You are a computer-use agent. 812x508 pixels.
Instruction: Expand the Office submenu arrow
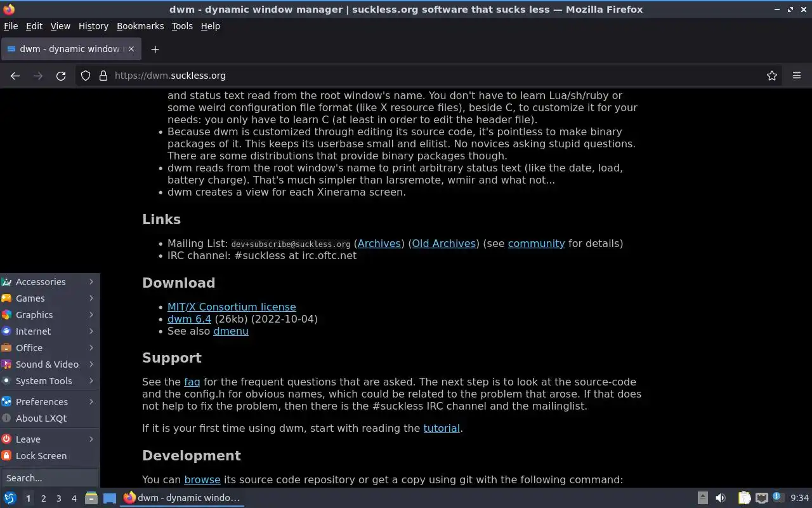[91, 348]
